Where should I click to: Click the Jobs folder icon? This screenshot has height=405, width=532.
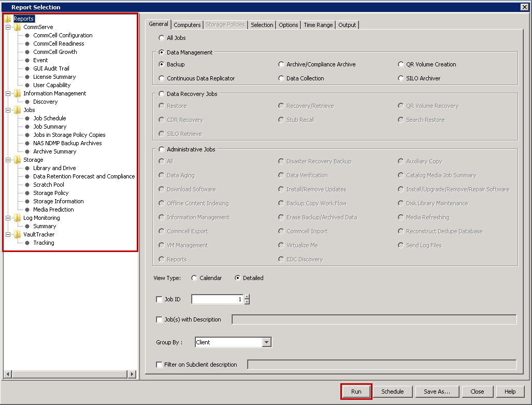(17, 110)
